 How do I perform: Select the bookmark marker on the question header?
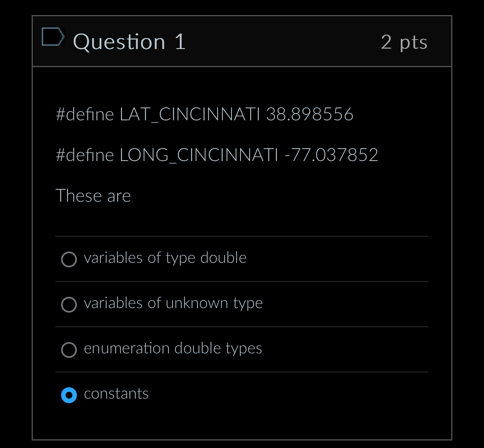[x=53, y=37]
